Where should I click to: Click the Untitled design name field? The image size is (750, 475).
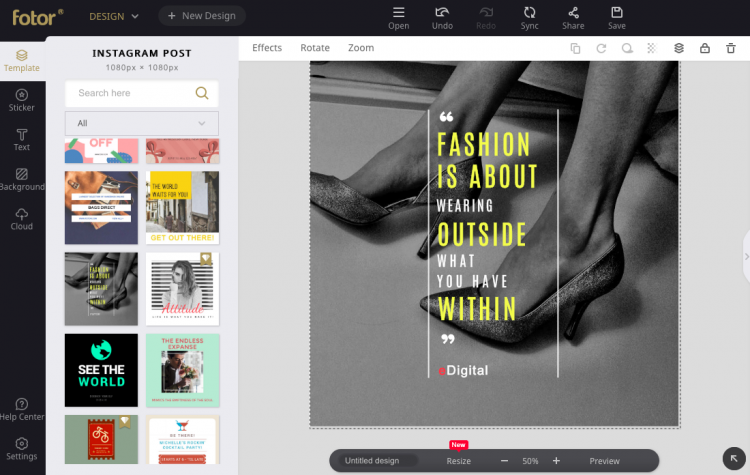click(x=378, y=461)
